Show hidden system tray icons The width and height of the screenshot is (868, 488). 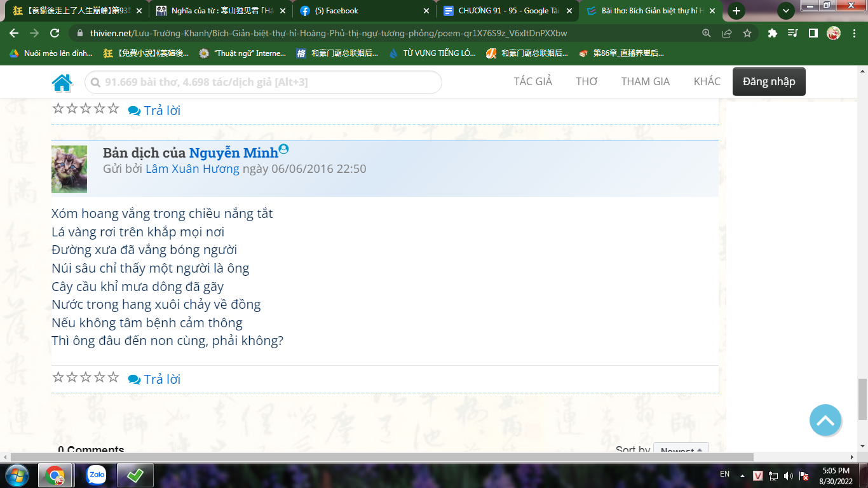point(742,475)
